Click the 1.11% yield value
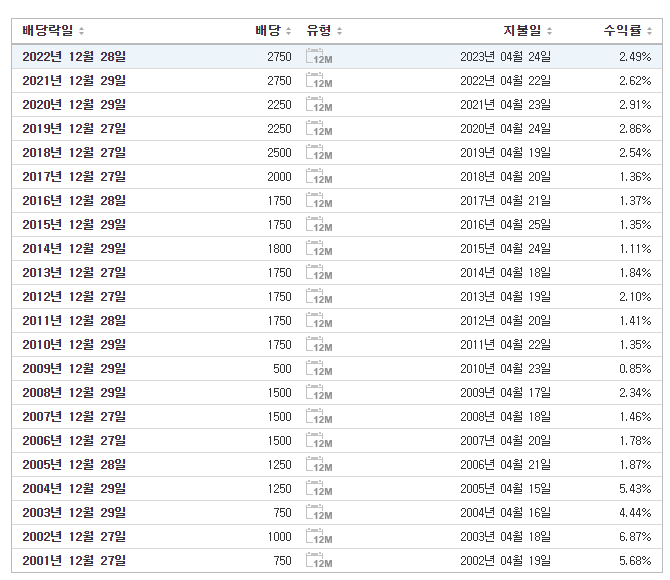Image resolution: width=670 pixels, height=580 pixels. 635,249
